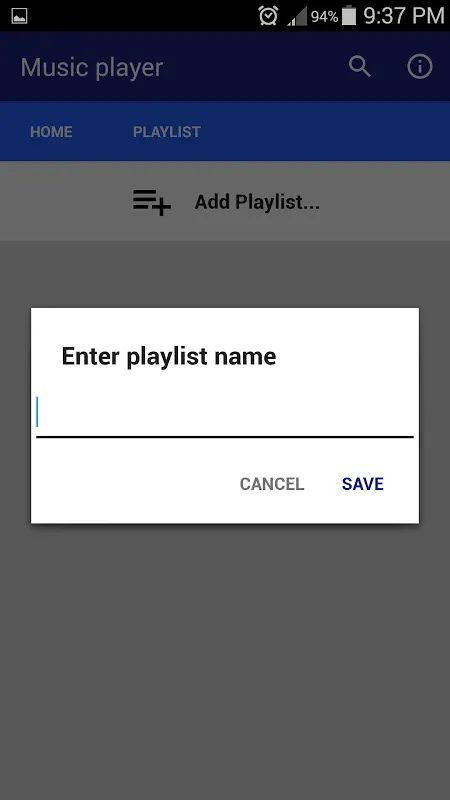Tap the alarm clock status icon
Image resolution: width=450 pixels, height=800 pixels.
point(268,16)
